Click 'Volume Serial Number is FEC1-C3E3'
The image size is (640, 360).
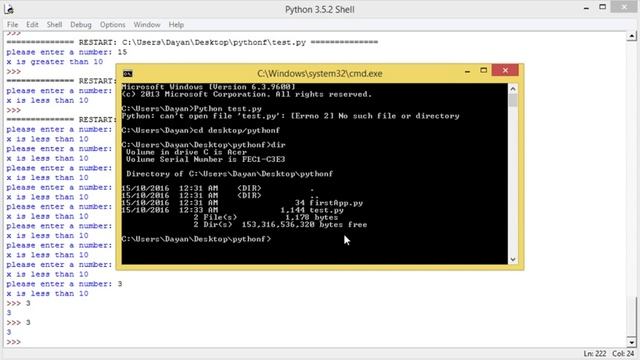point(205,160)
